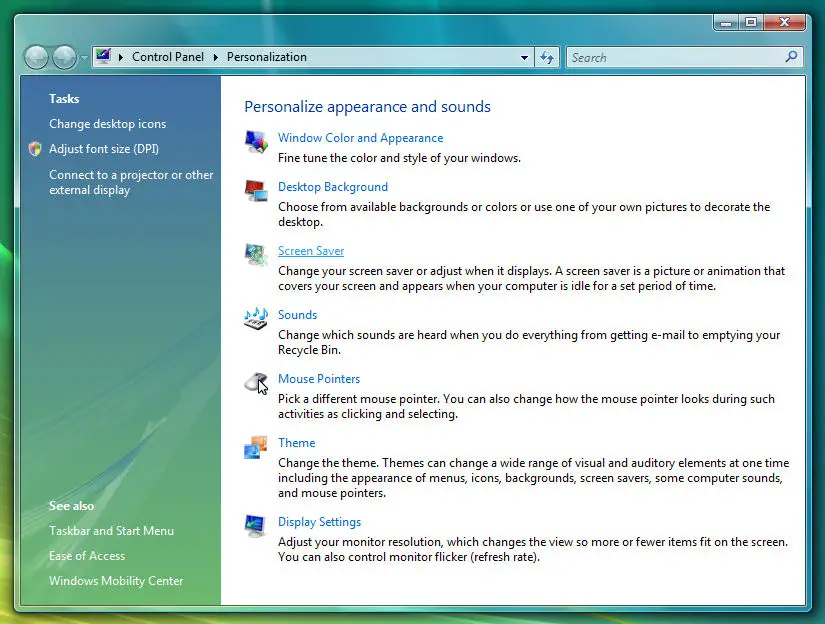Maximize the Personalization window
The width and height of the screenshot is (825, 624).
[x=751, y=23]
